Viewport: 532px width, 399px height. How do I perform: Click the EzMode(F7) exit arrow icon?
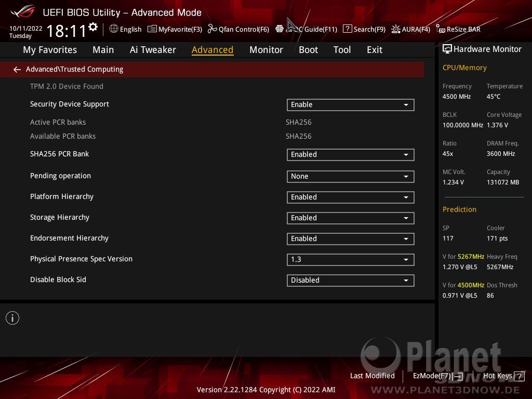point(458,376)
